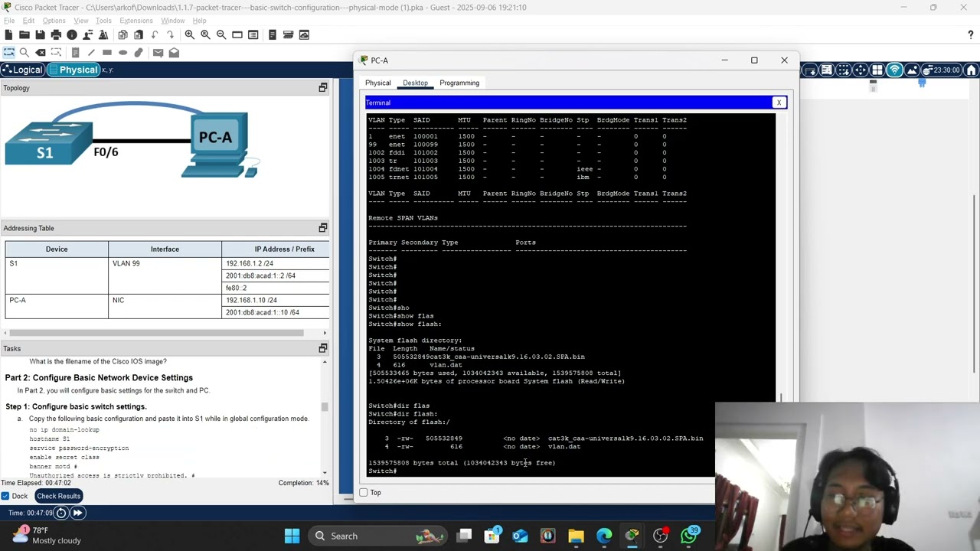This screenshot has width=980, height=551.
Task: Select the Draw Rectangle tool
Action: (x=107, y=52)
